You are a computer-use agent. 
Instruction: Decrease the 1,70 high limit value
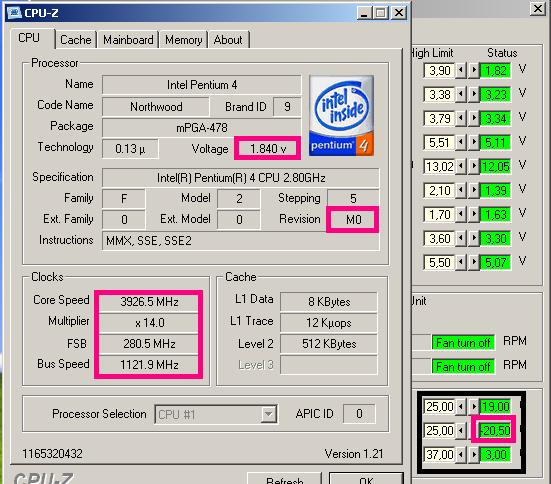click(461, 214)
